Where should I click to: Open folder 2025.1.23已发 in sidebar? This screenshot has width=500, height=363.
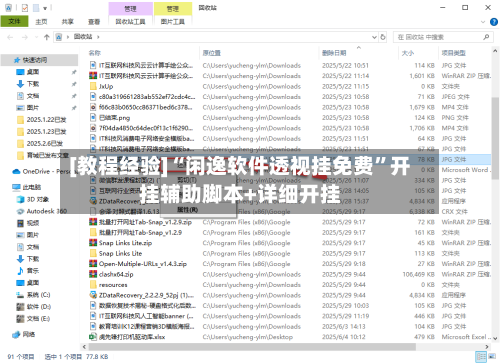(46, 132)
